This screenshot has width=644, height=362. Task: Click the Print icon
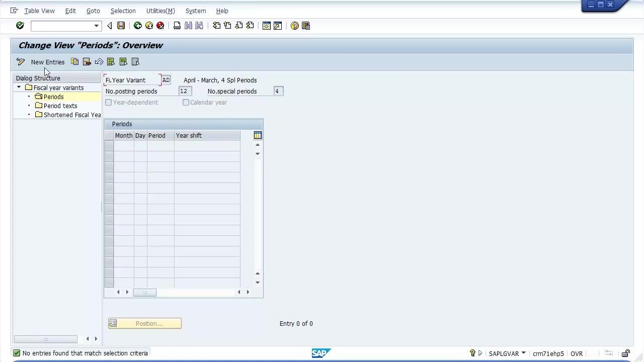(177, 26)
